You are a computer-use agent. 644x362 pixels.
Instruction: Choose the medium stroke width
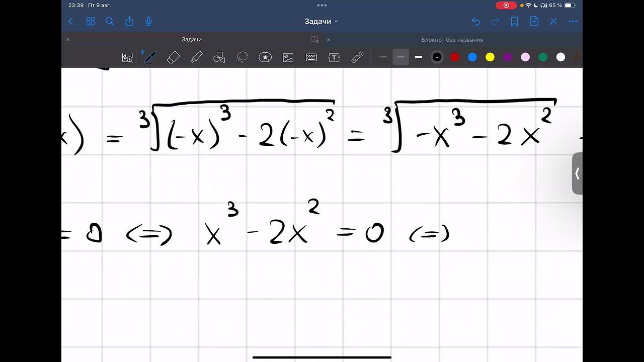coord(400,57)
